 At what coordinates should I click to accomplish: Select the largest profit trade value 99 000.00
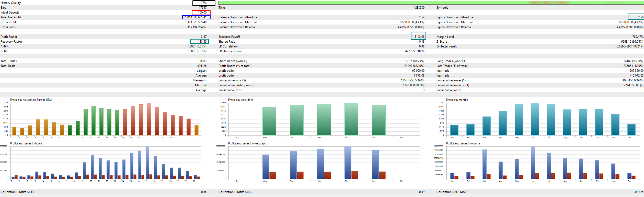coord(418,71)
